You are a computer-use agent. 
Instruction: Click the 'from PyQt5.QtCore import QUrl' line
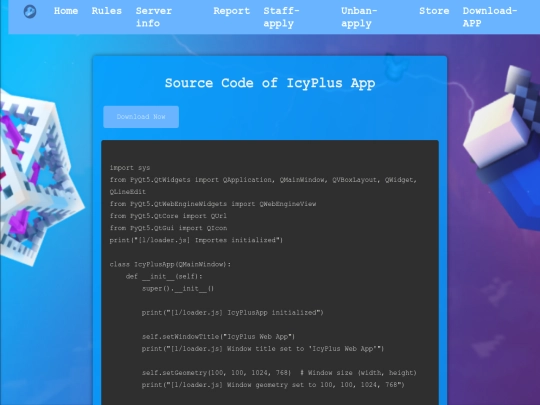pyautogui.click(x=168, y=216)
